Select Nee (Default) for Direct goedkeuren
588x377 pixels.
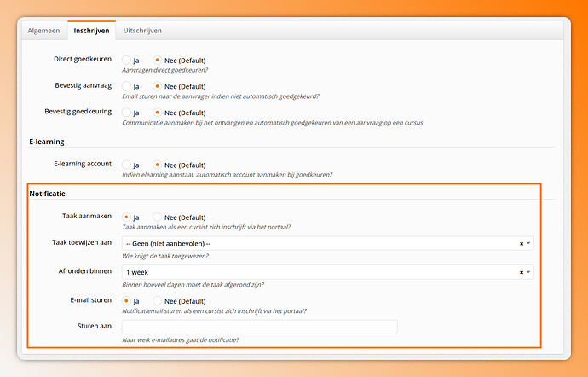point(157,60)
